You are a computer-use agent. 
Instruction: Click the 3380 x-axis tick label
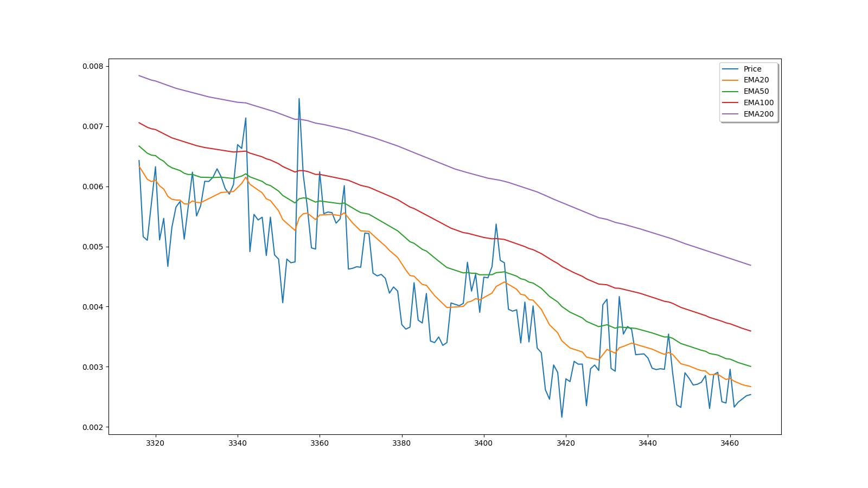tap(402, 443)
